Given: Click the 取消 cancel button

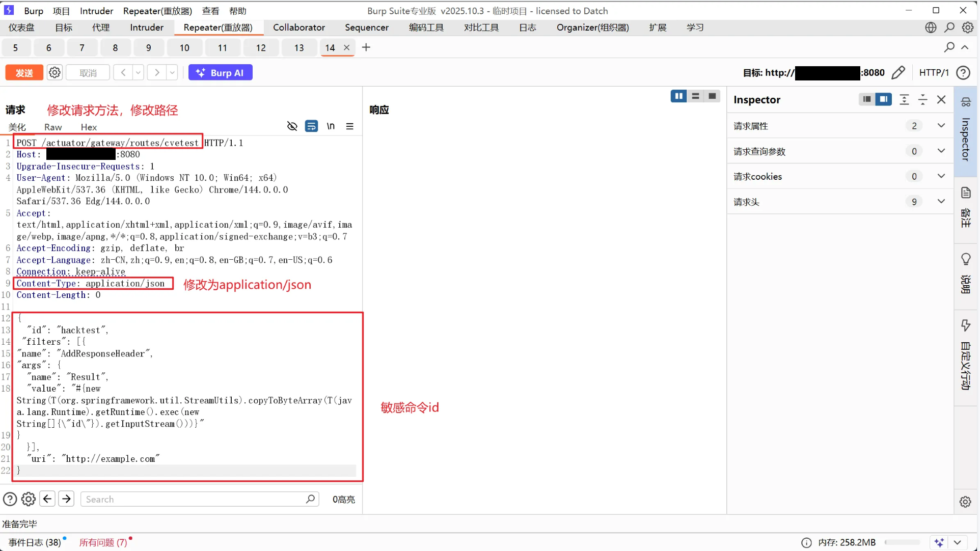Looking at the screenshot, I should [x=88, y=73].
